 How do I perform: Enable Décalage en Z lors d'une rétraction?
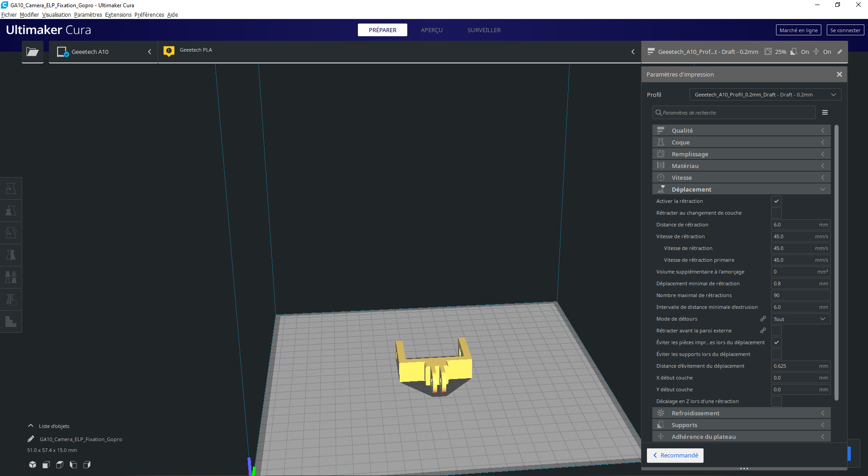[x=776, y=401]
